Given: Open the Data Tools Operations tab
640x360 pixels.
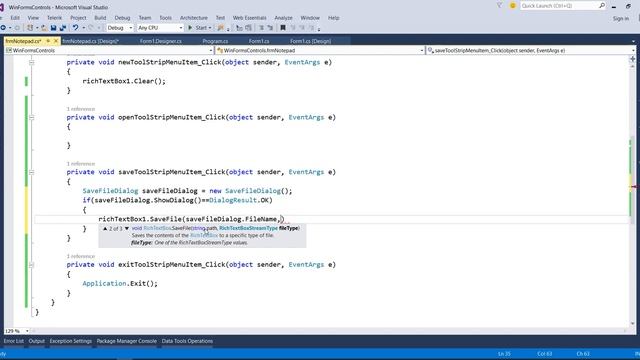Looking at the screenshot, I should click(x=187, y=341).
